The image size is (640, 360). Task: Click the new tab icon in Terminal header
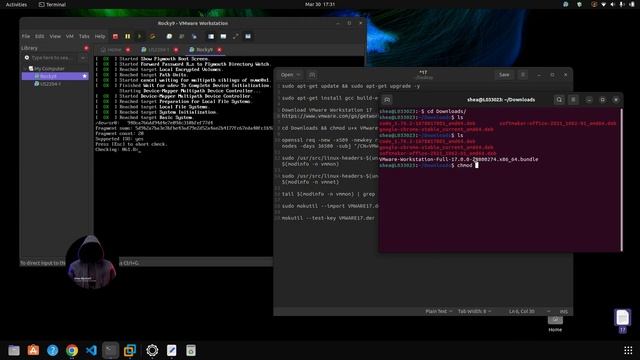387,100
